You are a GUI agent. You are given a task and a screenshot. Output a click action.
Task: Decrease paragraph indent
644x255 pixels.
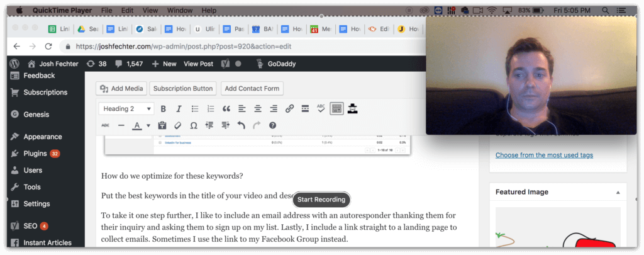(x=209, y=125)
